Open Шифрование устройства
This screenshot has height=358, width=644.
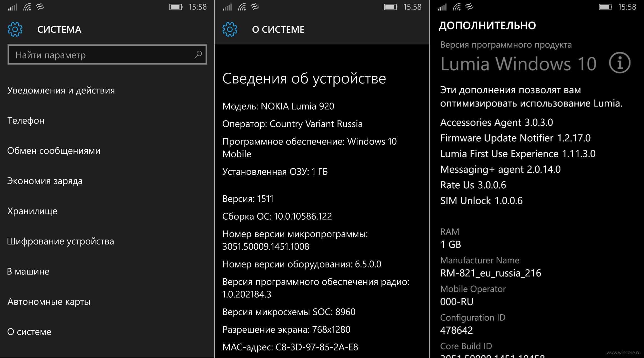pyautogui.click(x=61, y=241)
